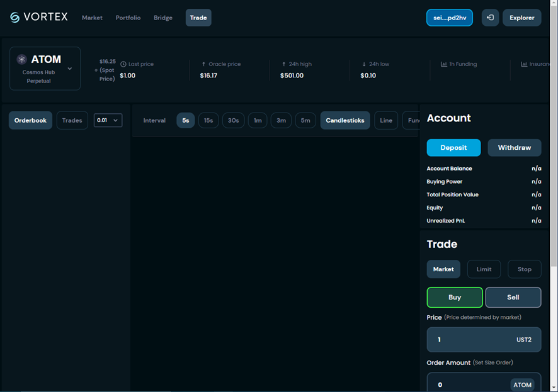This screenshot has width=558, height=392.
Task: Select the 30s interval
Action: 234,120
